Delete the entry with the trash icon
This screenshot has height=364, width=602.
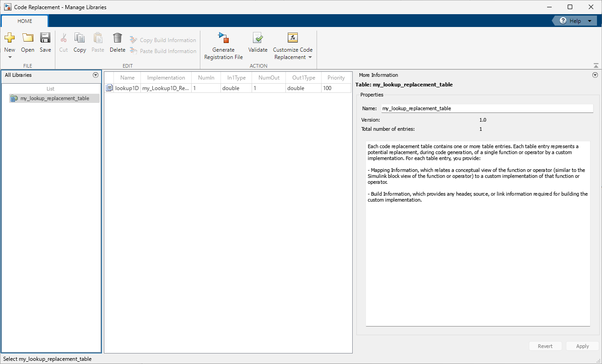point(118,38)
